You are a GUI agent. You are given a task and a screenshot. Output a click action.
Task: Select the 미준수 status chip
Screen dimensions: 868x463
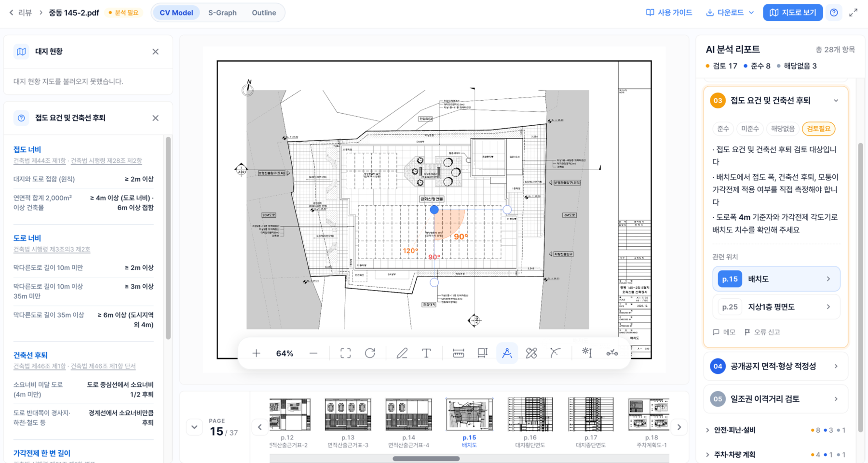750,129
